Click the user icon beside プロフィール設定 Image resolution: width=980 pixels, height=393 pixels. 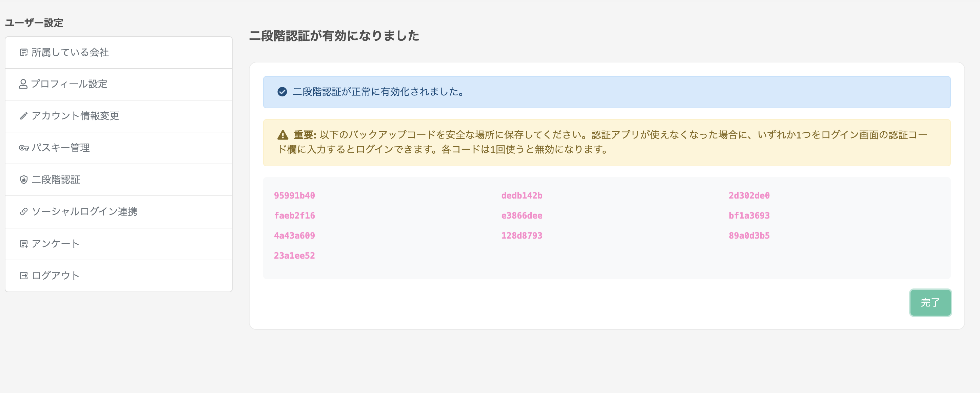point(23,84)
